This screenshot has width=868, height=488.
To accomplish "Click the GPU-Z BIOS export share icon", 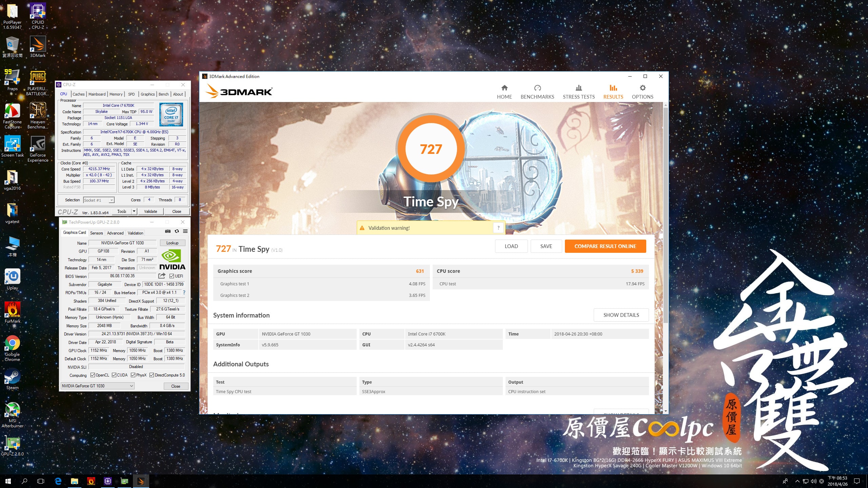I will pyautogui.click(x=162, y=276).
